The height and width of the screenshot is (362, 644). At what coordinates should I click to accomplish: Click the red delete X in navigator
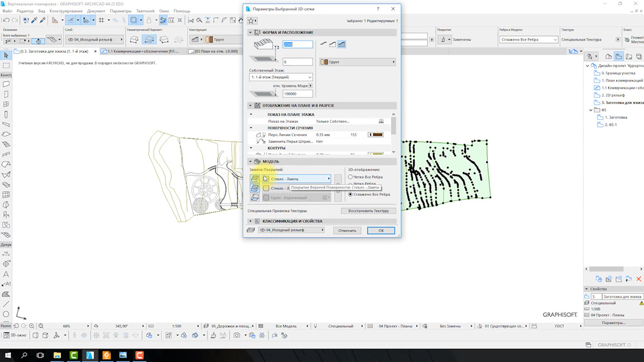pos(639,279)
